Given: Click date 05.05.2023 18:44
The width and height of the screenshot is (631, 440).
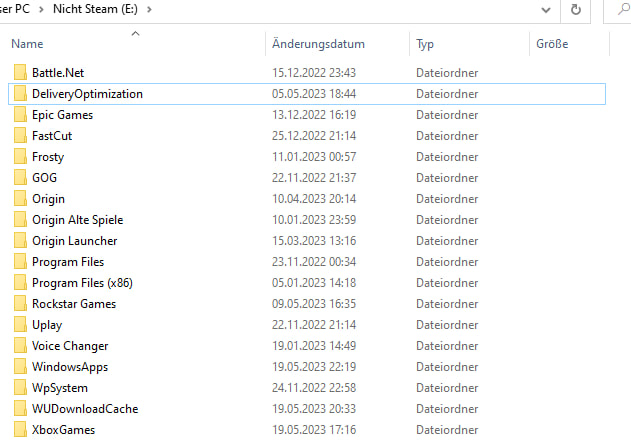Looking at the screenshot, I should point(314,94).
